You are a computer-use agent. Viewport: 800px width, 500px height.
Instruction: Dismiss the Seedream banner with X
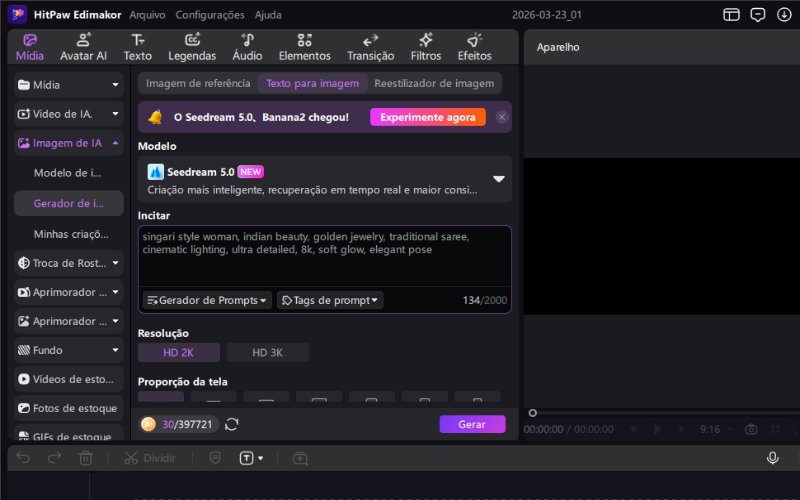(502, 117)
